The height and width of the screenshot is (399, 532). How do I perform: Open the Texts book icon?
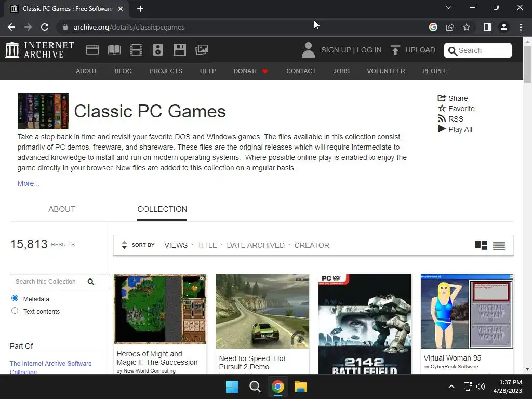114,50
